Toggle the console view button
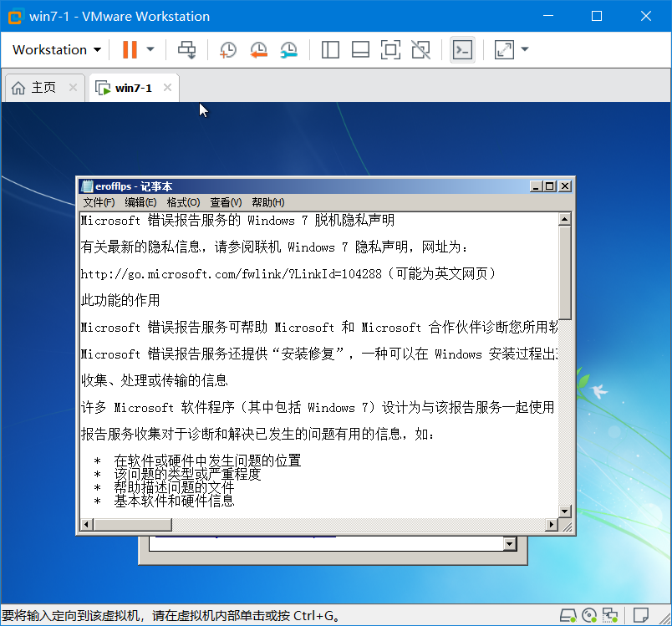Screen dimensions: 672x626 [462, 49]
